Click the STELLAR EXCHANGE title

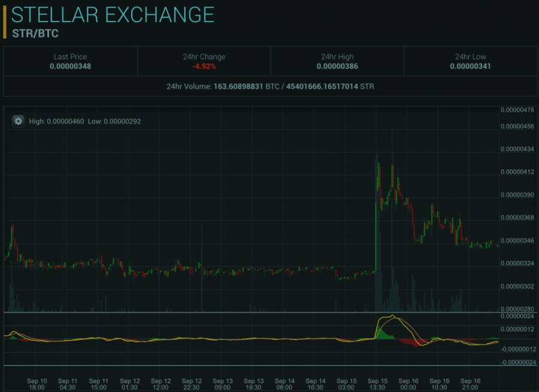click(x=113, y=15)
